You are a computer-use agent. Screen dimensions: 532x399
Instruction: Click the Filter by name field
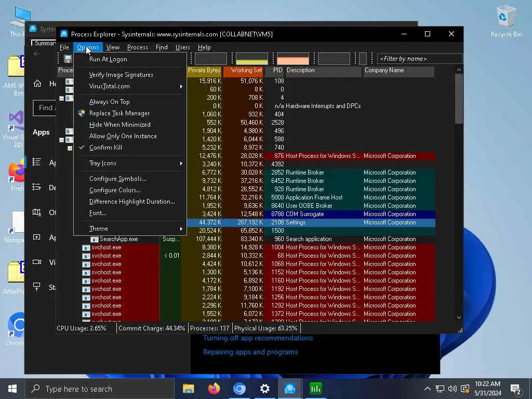click(420, 59)
